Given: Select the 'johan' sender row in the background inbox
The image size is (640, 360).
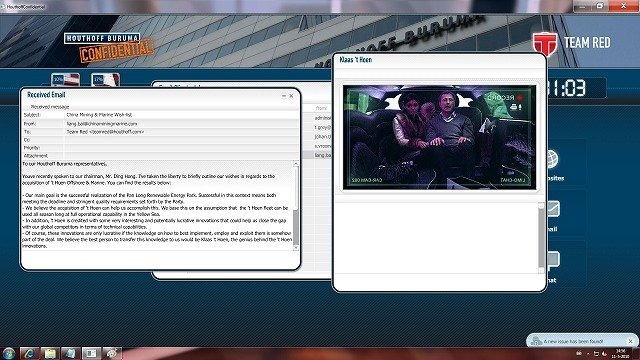Looking at the screenshot, I should (x=323, y=137).
